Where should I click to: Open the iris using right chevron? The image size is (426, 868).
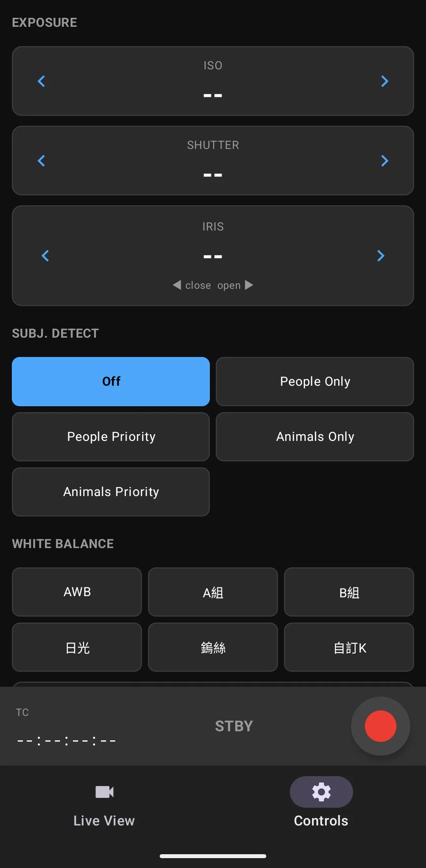[x=381, y=256]
